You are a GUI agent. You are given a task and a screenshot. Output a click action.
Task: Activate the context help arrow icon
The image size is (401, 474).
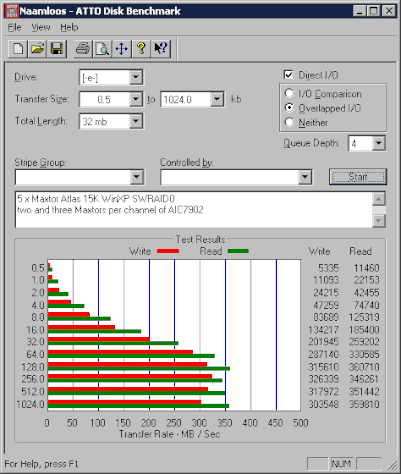tap(161, 49)
